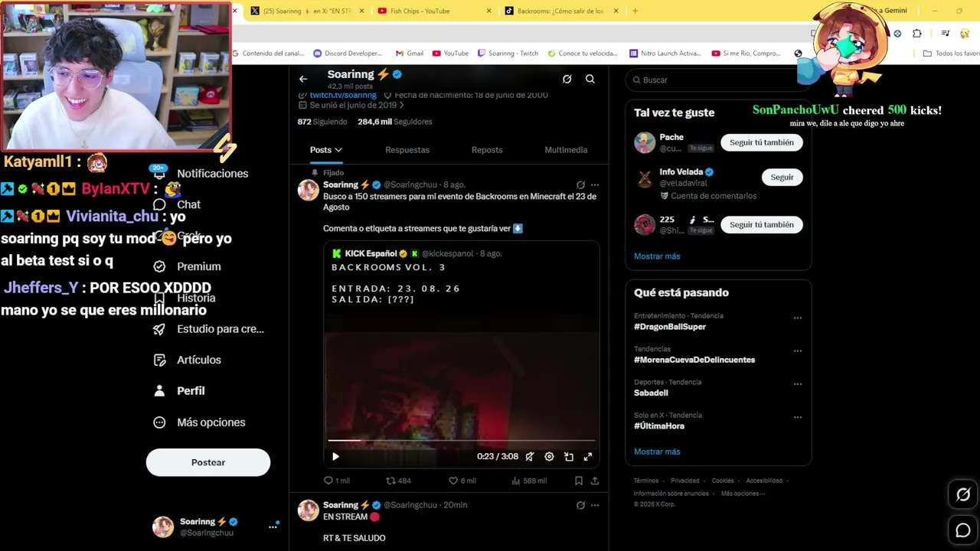Image resolution: width=980 pixels, height=551 pixels.
Task: Open options for the #DragonBallSuper trend
Action: coord(798,318)
